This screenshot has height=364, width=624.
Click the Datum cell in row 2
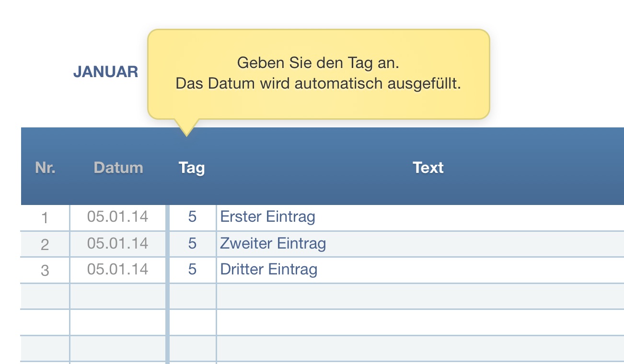click(117, 243)
